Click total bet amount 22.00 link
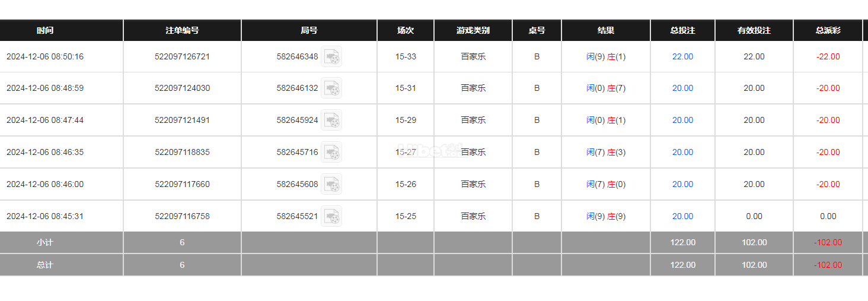The width and height of the screenshot is (868, 301). (682, 57)
